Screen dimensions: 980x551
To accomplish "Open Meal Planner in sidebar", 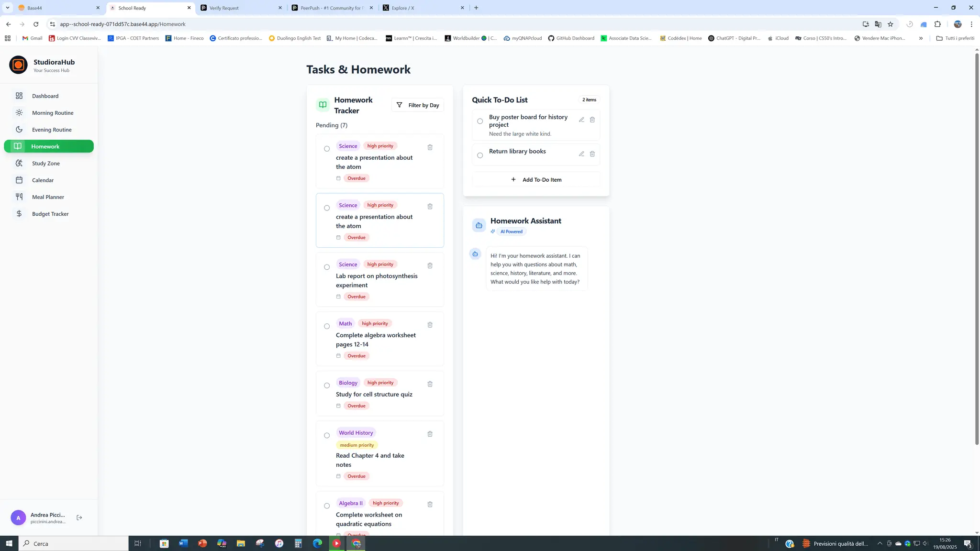I will (49, 197).
